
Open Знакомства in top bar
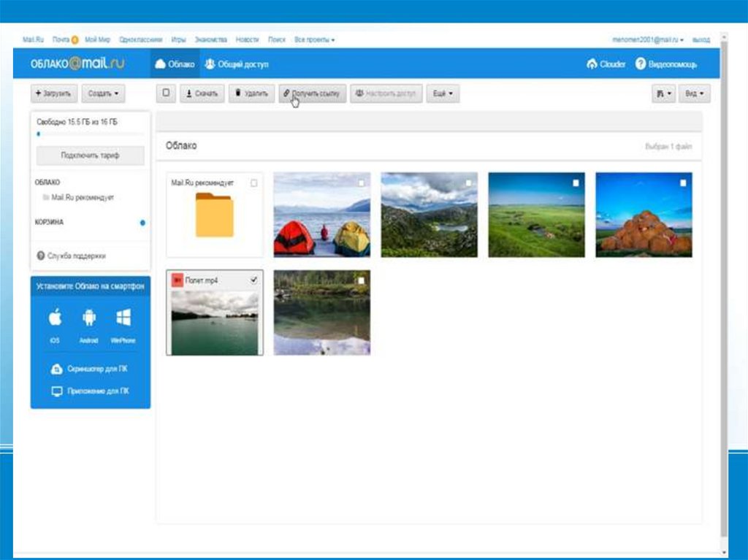(x=211, y=39)
